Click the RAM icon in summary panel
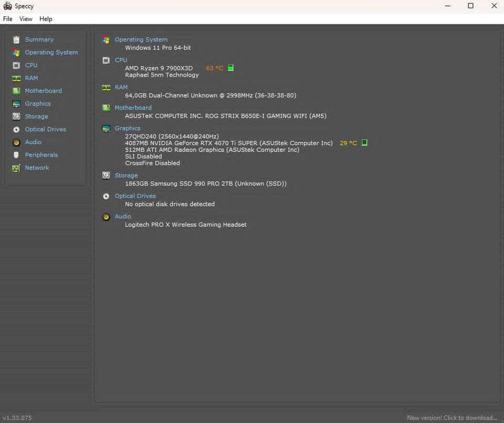 tap(106, 88)
